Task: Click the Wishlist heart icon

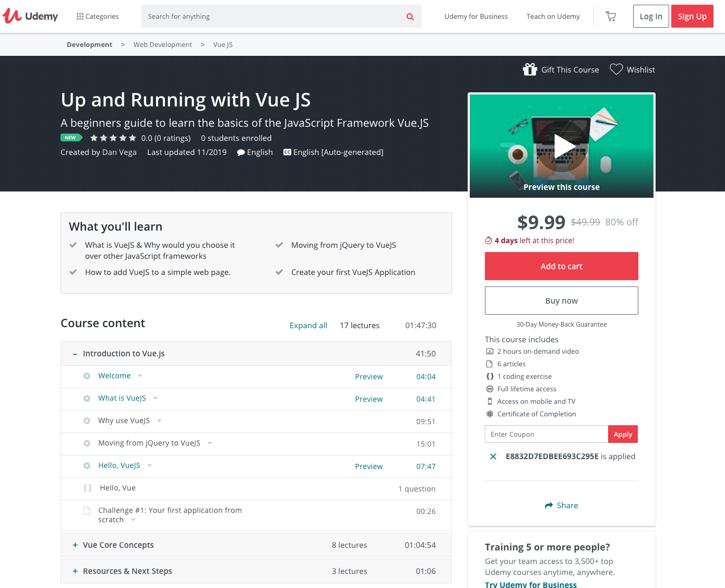Action: click(x=616, y=69)
